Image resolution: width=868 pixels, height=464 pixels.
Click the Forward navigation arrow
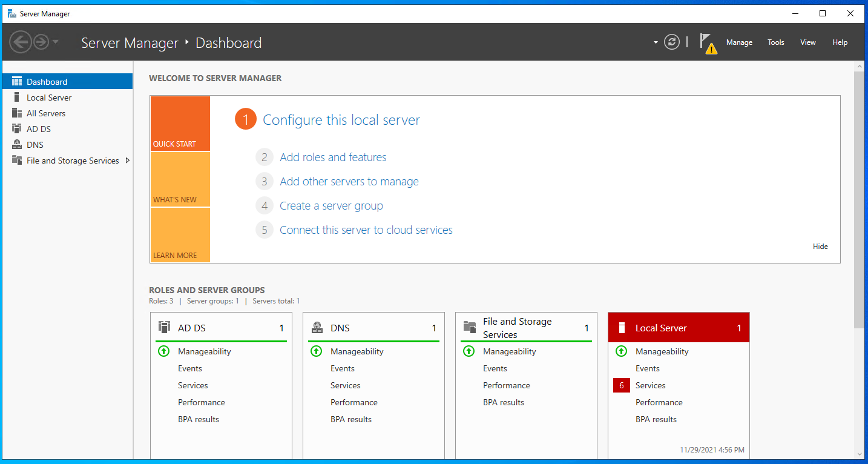[41, 42]
